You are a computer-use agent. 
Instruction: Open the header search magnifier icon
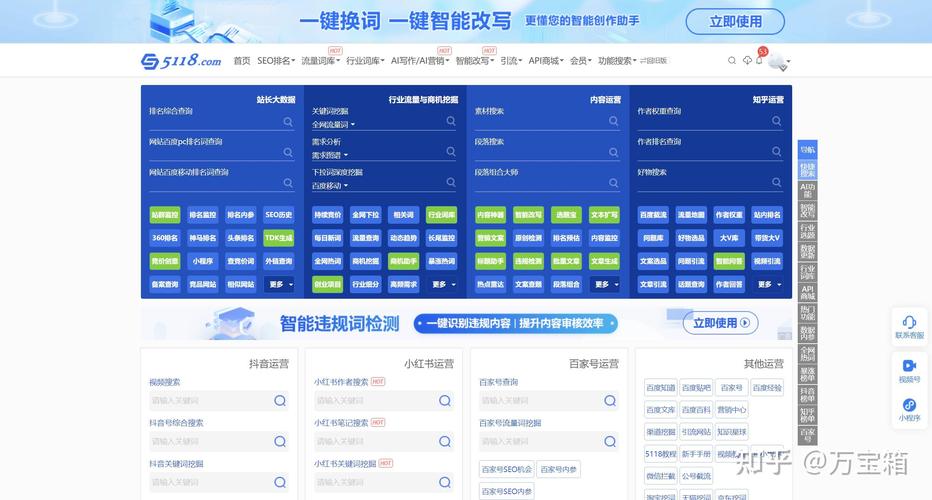pyautogui.click(x=732, y=61)
